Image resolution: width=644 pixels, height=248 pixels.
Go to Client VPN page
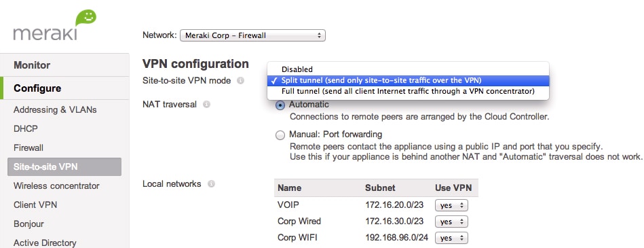[35, 205]
